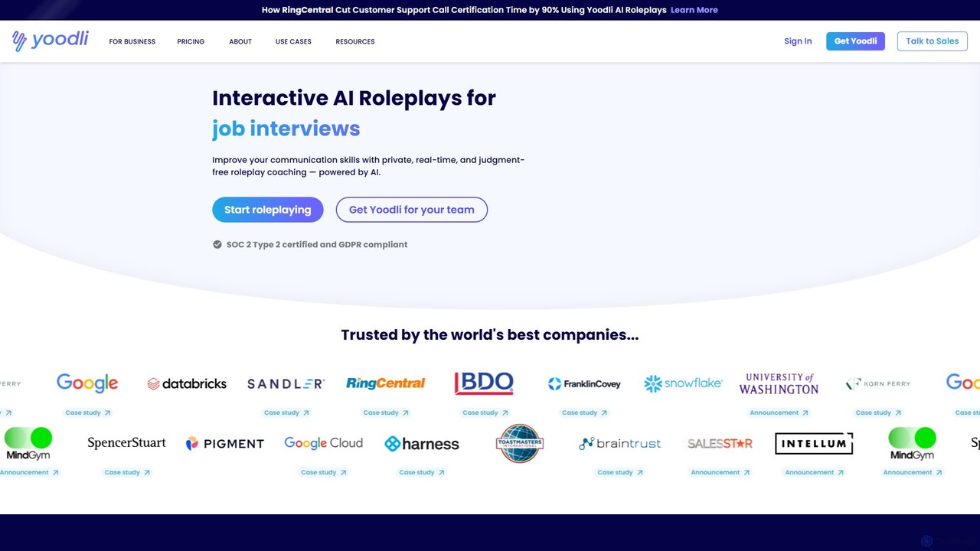Select the Korn Ferry logo
Viewport: 980px width, 551px height.
[878, 383]
